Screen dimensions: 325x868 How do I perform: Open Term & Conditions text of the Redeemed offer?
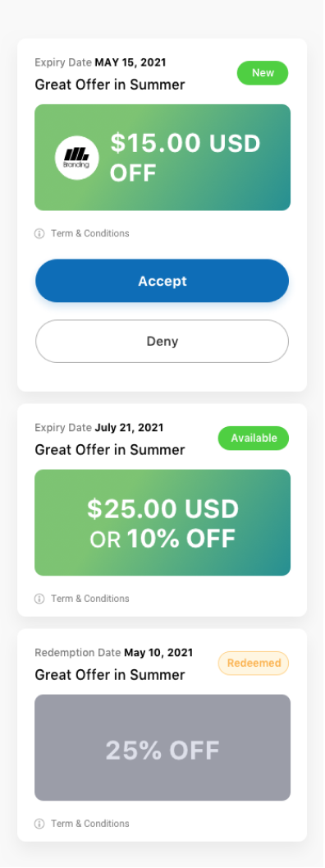click(90, 824)
